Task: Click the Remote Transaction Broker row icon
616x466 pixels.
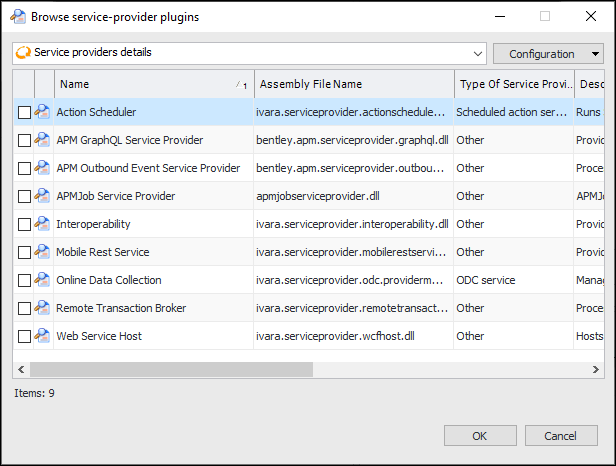Action: (42, 308)
